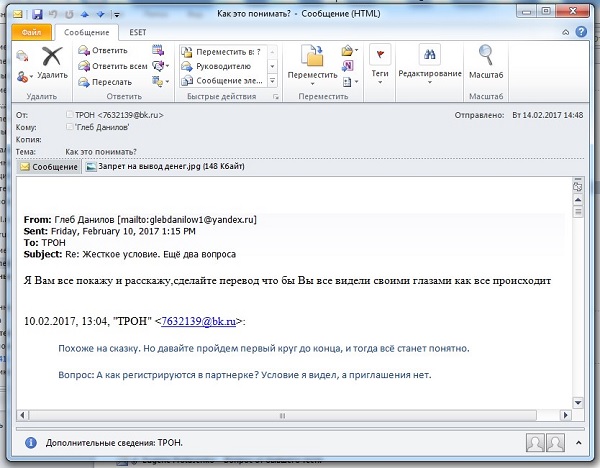Show previous row of quick steps gallery
This screenshot has width=600, height=468.
click(272, 52)
